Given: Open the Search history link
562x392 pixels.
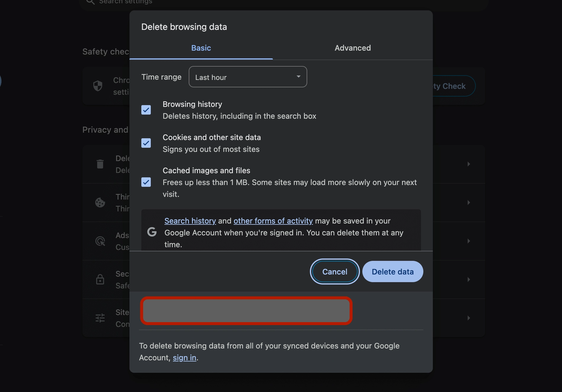Looking at the screenshot, I should pos(190,221).
